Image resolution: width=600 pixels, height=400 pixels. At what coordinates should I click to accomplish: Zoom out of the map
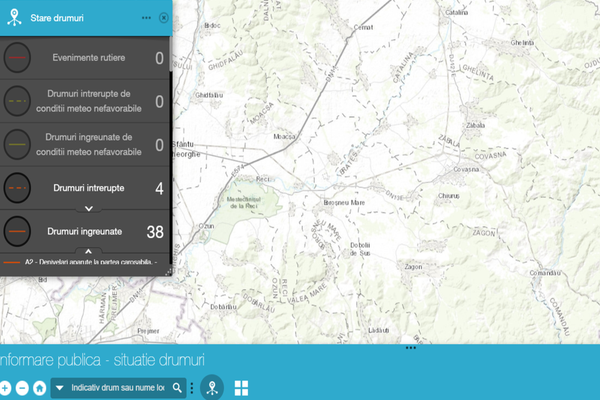click(x=22, y=387)
